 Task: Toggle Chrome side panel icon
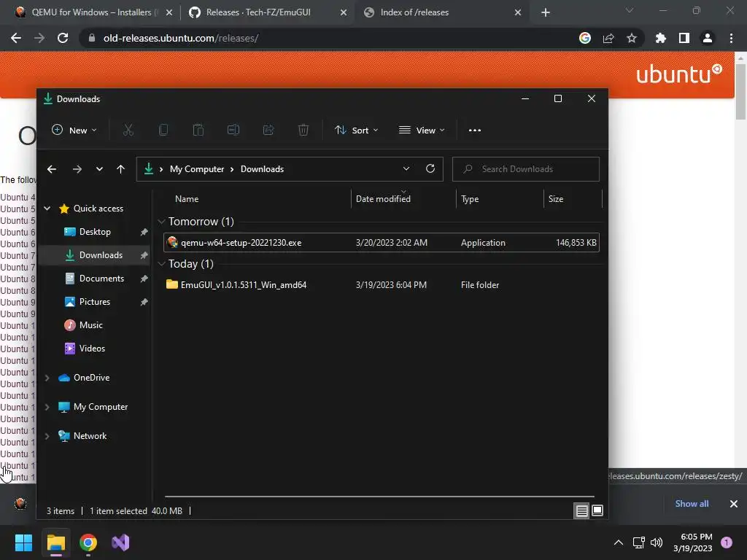684,38
